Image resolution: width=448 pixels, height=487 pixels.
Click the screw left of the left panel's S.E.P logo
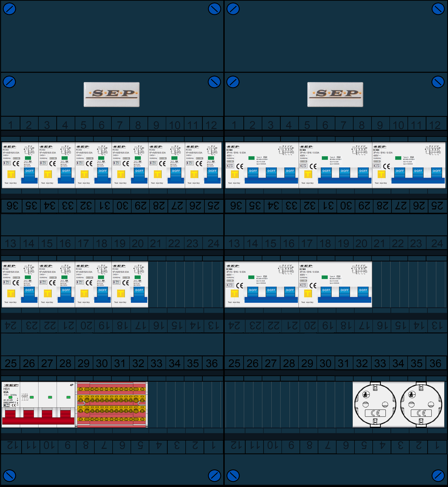pyautogui.click(x=9, y=82)
